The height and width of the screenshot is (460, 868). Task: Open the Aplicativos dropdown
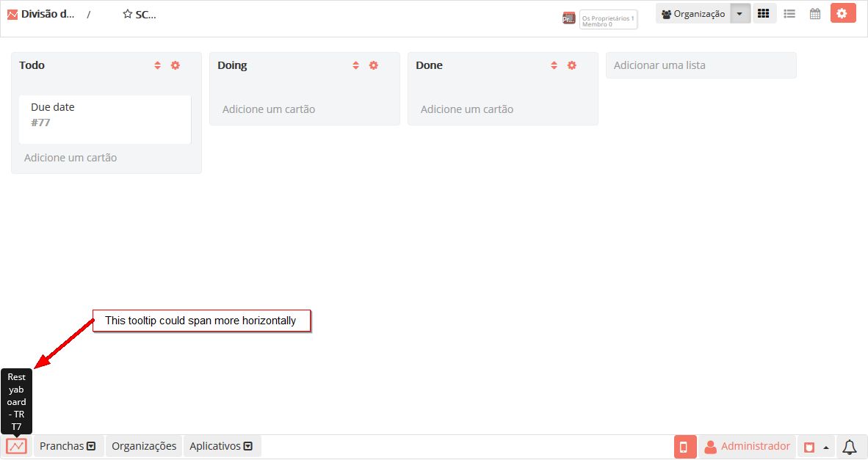[248, 445]
